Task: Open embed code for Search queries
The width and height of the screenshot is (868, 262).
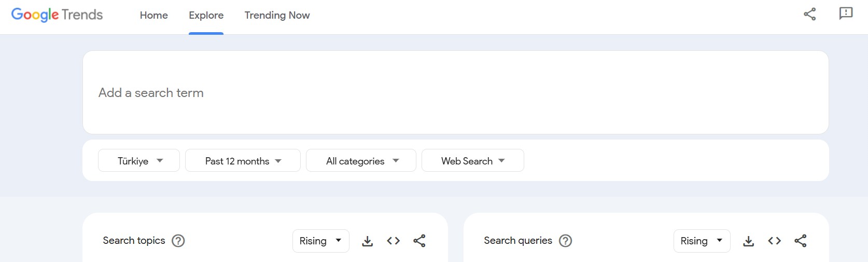Action: click(775, 241)
